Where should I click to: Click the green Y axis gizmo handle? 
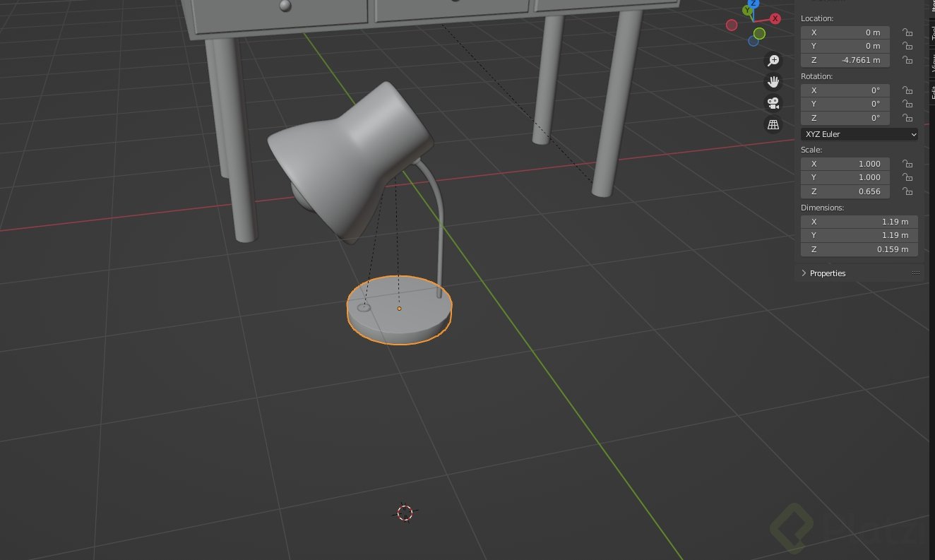pyautogui.click(x=747, y=11)
